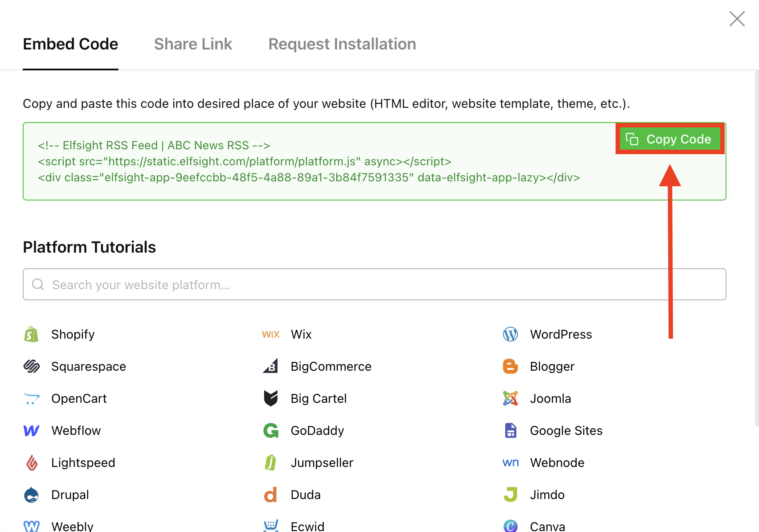Image resolution: width=759 pixels, height=532 pixels.
Task: Click the Jumpseller logo icon
Action: click(x=271, y=462)
